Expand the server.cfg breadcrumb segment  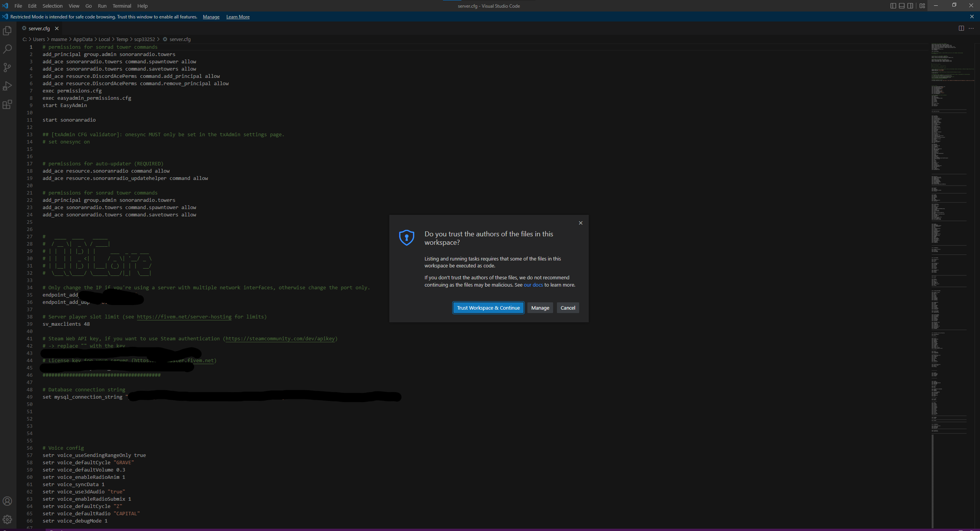tap(180, 39)
